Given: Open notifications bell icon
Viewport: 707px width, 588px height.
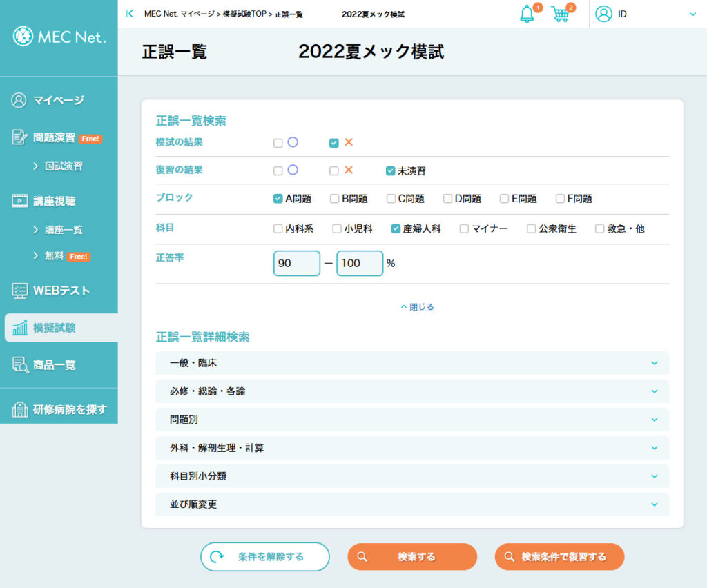Looking at the screenshot, I should [527, 14].
